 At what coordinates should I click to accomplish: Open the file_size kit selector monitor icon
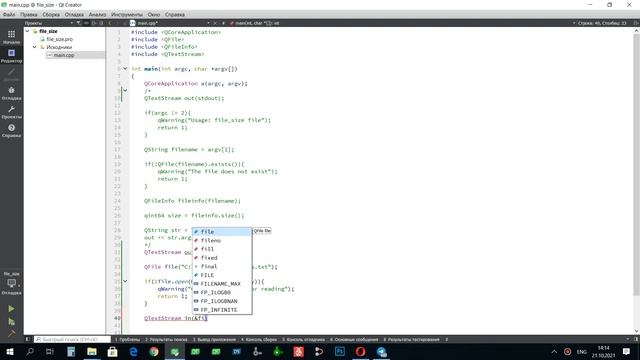point(11,283)
